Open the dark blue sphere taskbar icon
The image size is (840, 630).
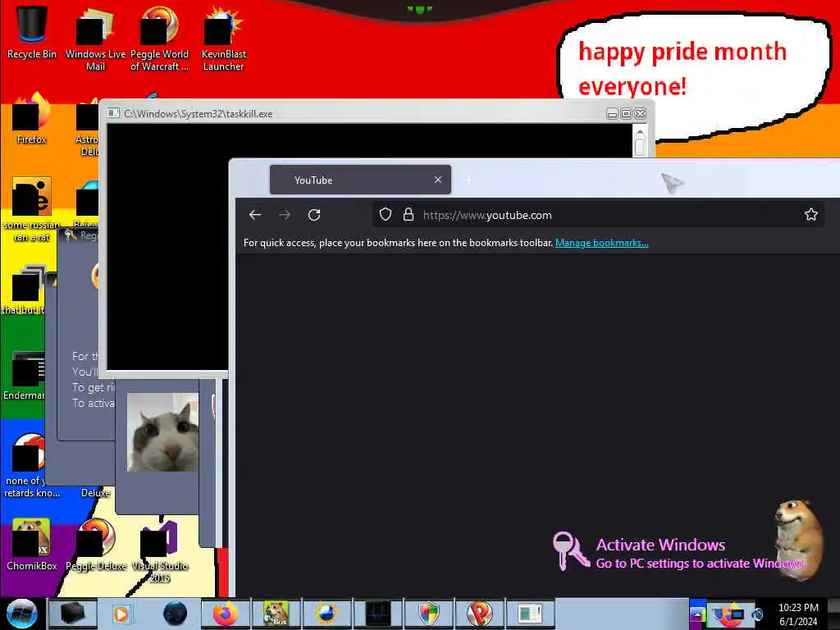click(175, 614)
